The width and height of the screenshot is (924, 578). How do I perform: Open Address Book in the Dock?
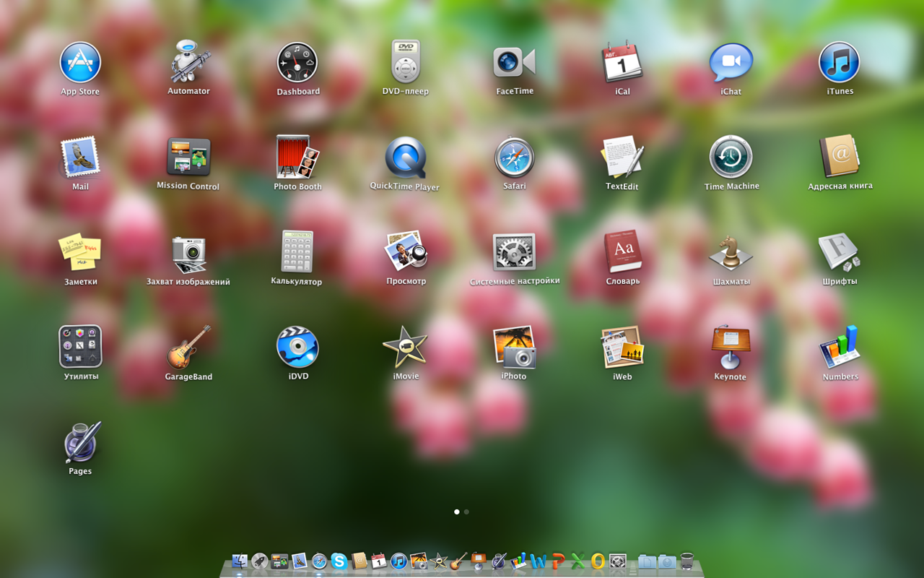(x=359, y=561)
